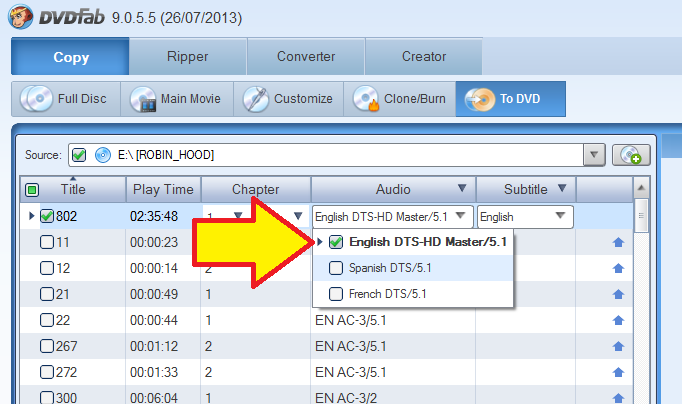Open the Source path dropdown arrow
This screenshot has height=404, width=682.
point(594,155)
